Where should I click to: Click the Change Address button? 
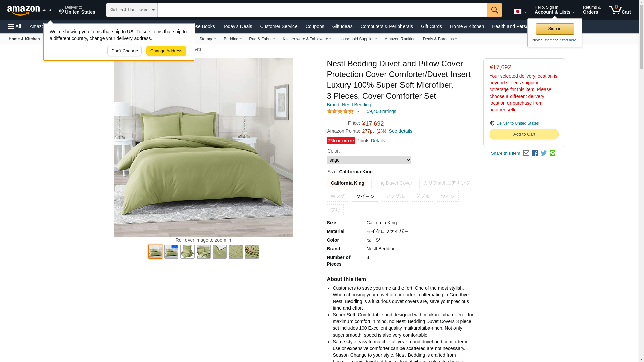166,51
